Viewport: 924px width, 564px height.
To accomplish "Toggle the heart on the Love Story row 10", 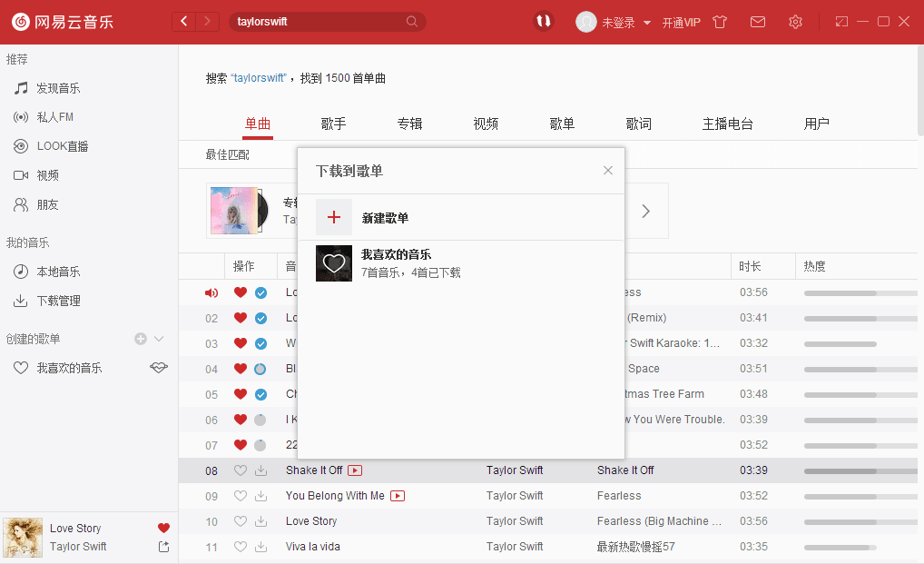I will (240, 521).
